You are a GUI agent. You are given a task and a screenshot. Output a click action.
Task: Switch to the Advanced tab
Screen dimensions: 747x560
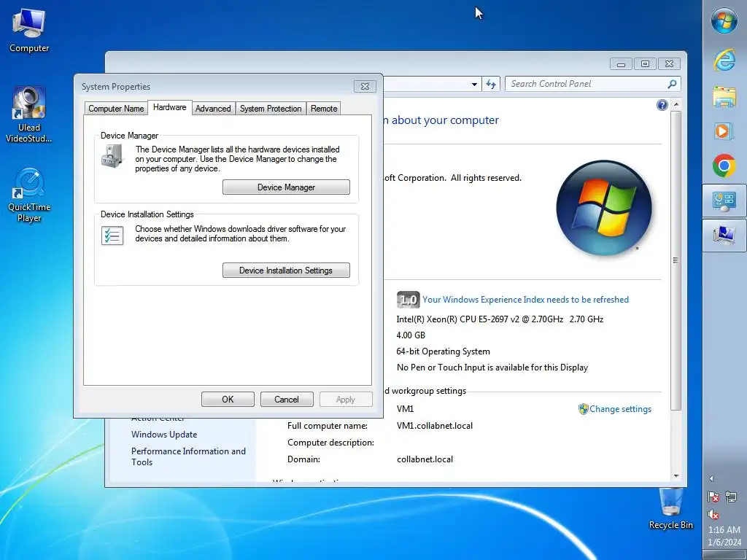click(213, 109)
